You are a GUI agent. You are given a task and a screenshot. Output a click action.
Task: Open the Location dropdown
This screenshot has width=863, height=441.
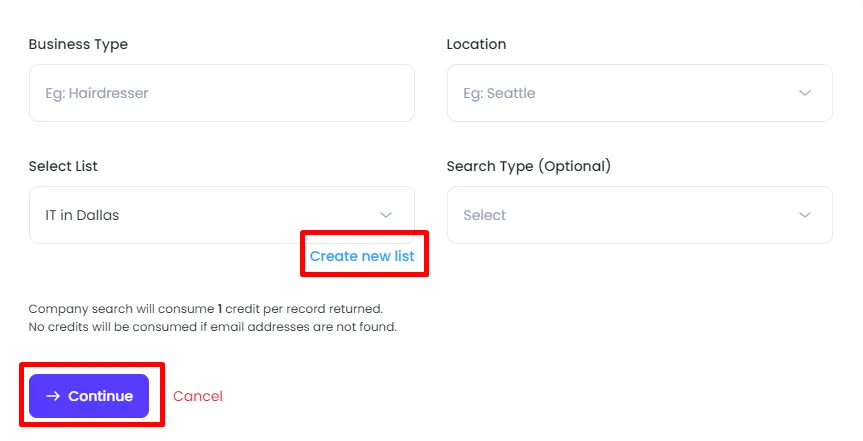click(x=639, y=94)
